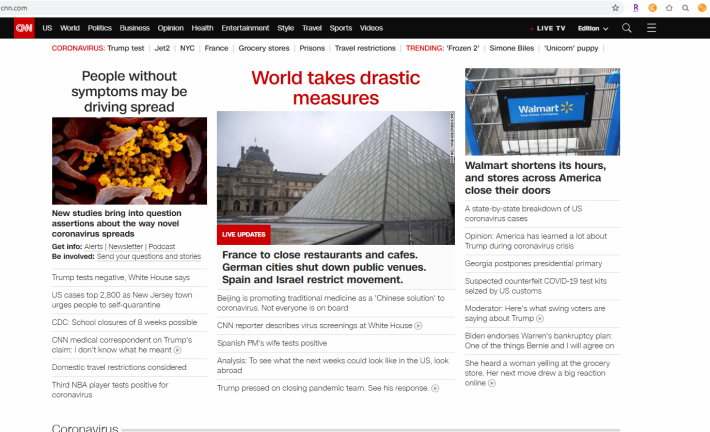710x432 pixels.
Task: Click the purple R browser extension icon
Action: (636, 8)
